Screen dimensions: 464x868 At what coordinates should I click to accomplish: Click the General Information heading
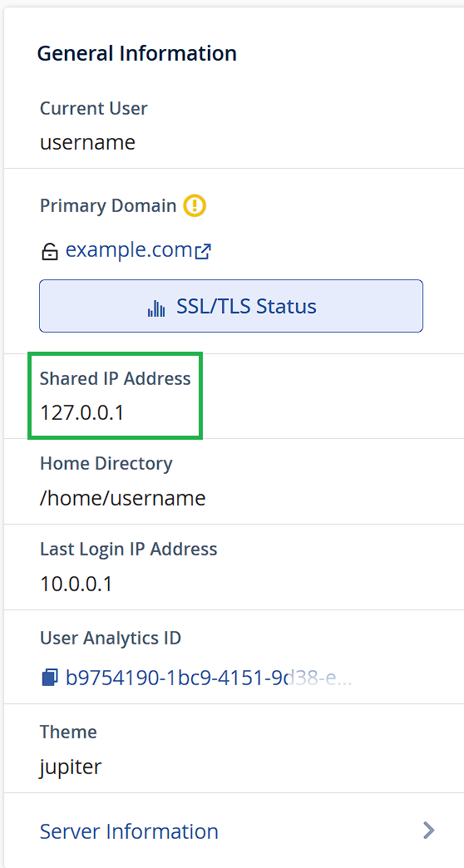click(x=136, y=54)
